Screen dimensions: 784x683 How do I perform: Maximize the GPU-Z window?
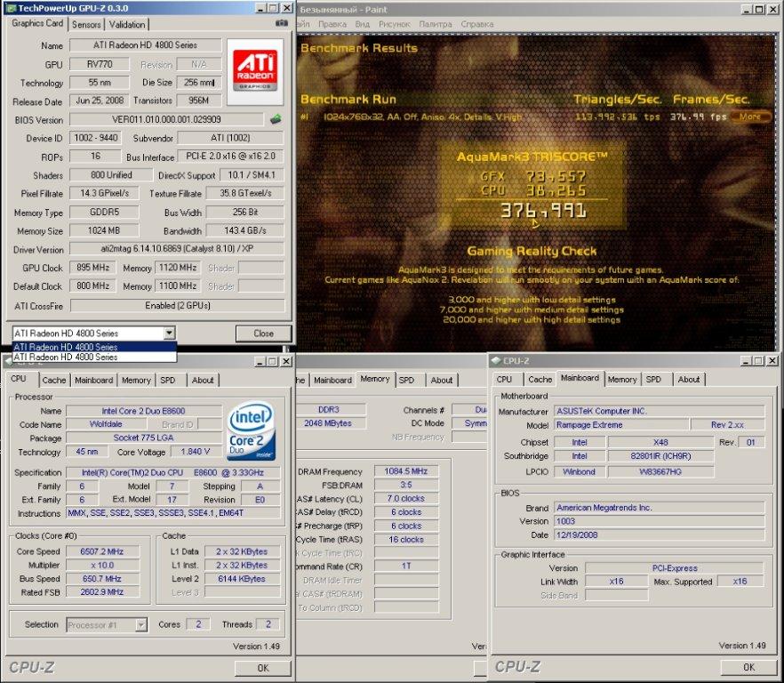pyautogui.click(x=273, y=8)
